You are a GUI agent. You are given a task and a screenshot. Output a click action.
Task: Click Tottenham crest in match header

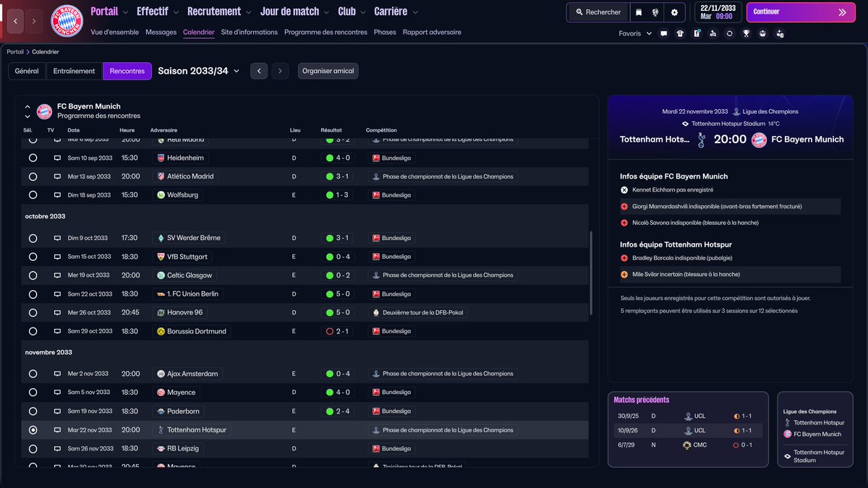pyautogui.click(x=700, y=140)
